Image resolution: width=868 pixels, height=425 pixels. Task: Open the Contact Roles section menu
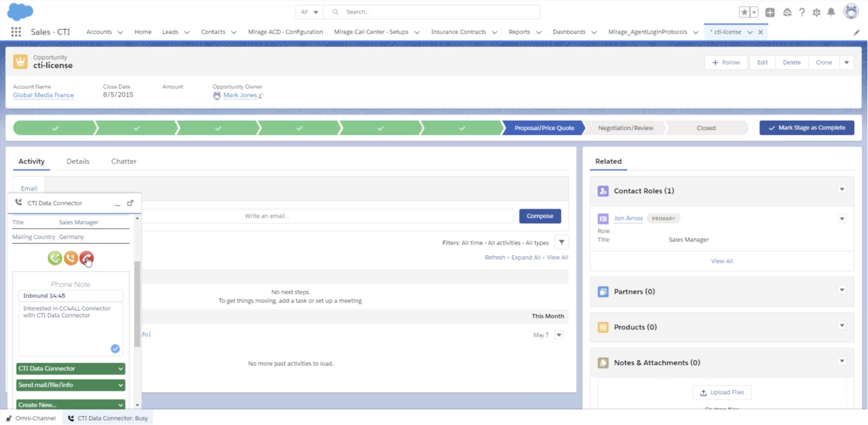tap(842, 189)
